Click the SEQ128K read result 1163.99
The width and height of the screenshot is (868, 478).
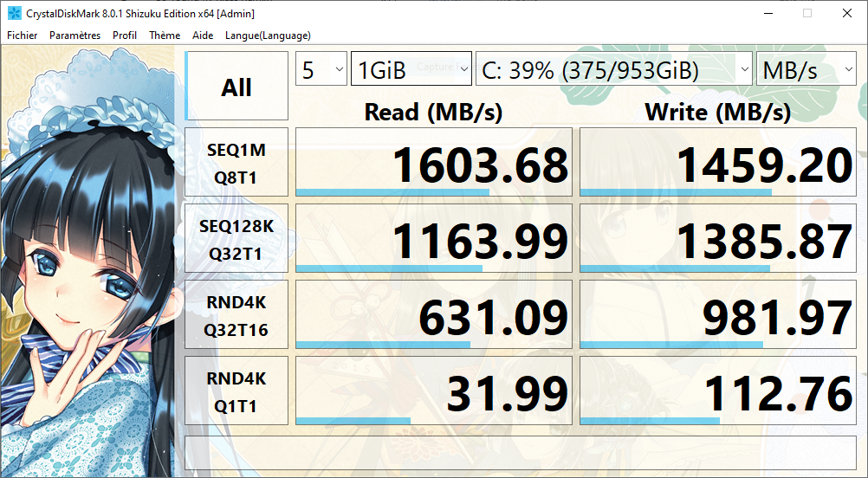[434, 238]
